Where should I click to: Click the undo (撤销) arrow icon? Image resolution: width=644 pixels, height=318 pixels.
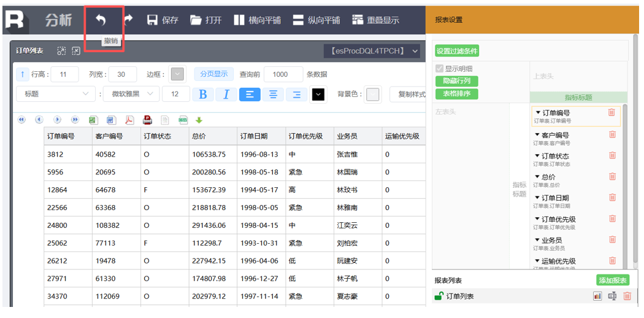[101, 20]
